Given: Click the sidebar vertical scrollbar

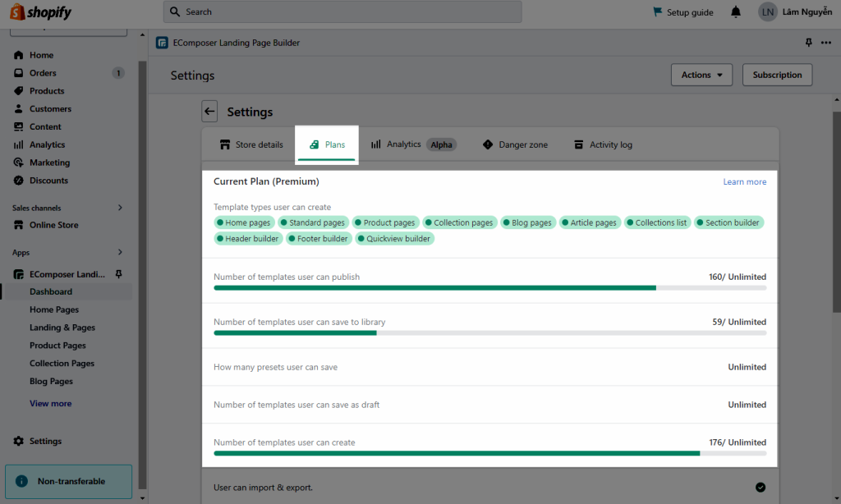Looking at the screenshot, I should [x=142, y=273].
